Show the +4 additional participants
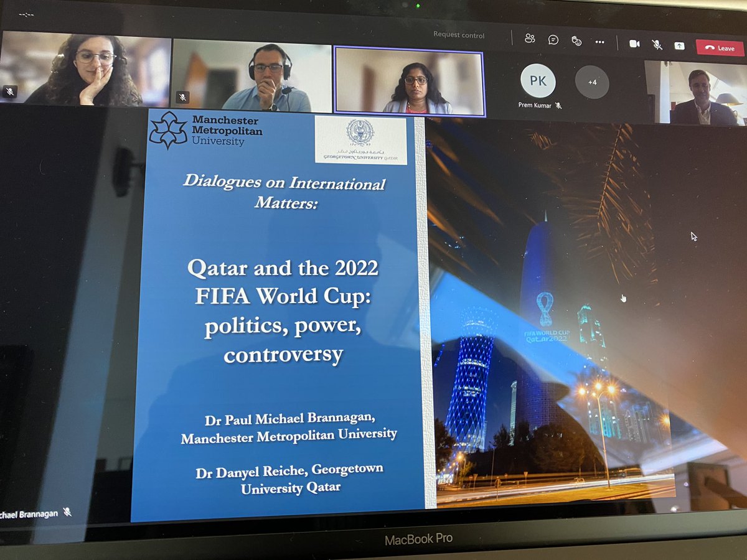Image resolution: width=747 pixels, height=560 pixels. click(592, 82)
